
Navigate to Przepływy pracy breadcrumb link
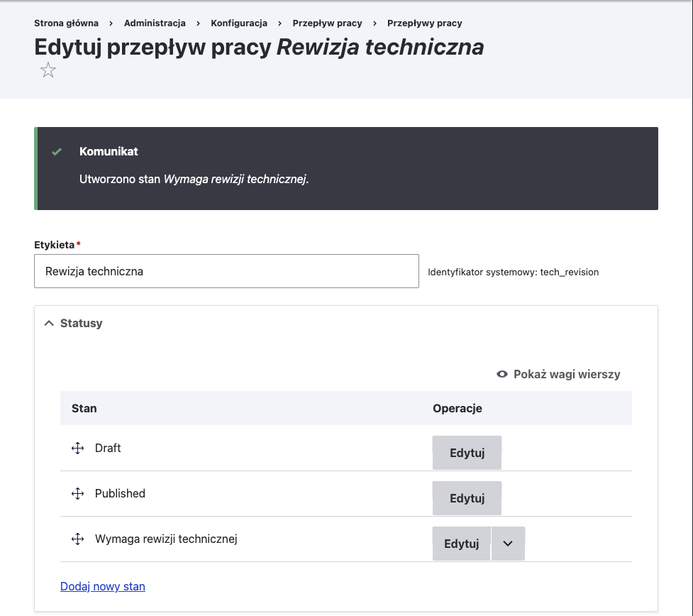coord(423,23)
